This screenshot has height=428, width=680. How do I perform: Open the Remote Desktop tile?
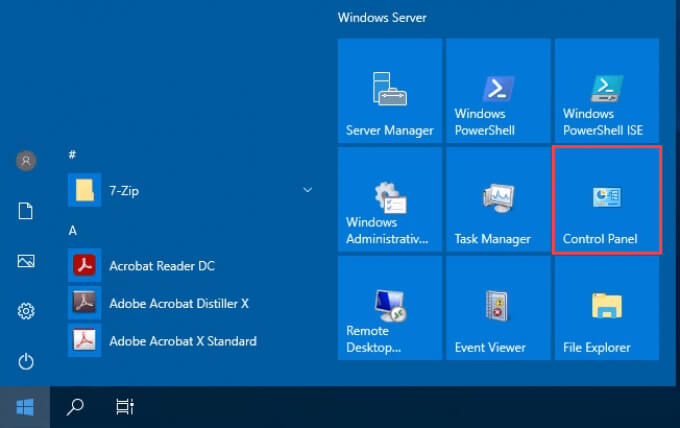[x=390, y=307]
